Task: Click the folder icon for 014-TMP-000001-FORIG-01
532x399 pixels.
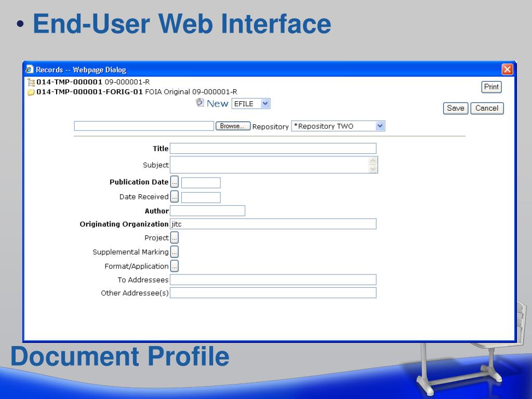Action: 31,92
